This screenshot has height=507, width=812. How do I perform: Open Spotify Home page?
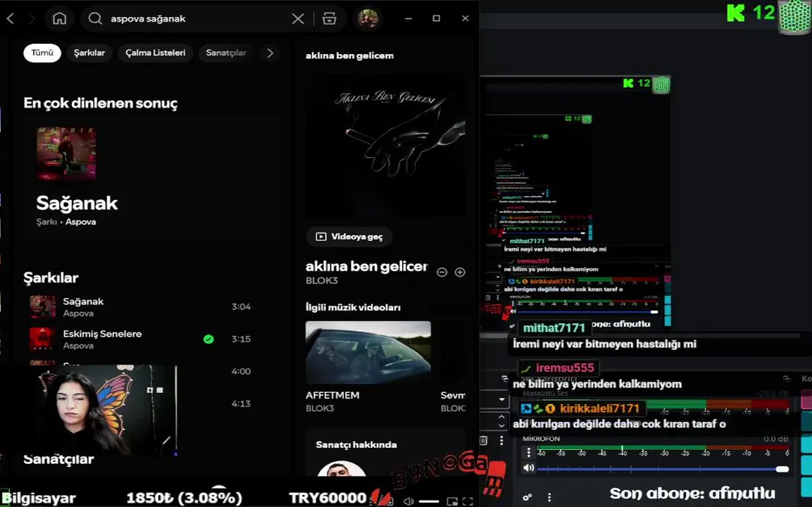click(x=60, y=18)
